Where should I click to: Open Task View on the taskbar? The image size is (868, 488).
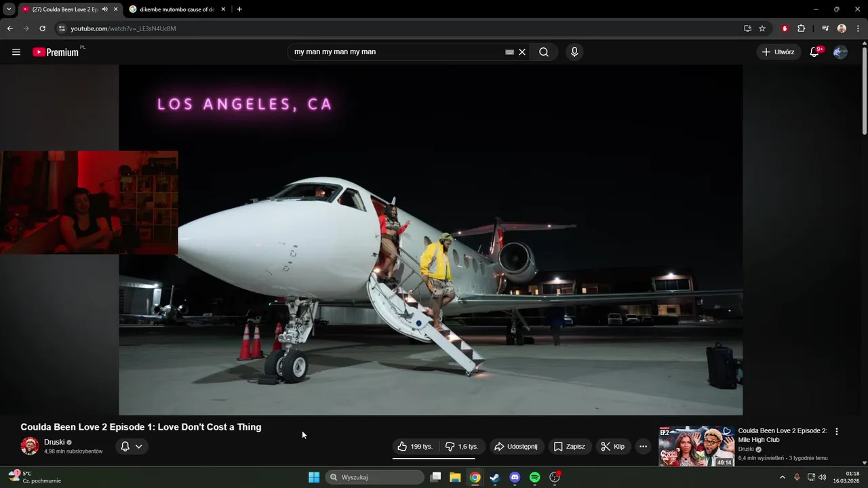436,477
